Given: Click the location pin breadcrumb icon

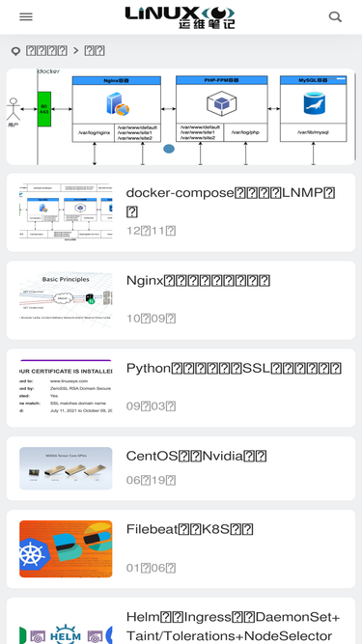Looking at the screenshot, I should click(x=15, y=51).
